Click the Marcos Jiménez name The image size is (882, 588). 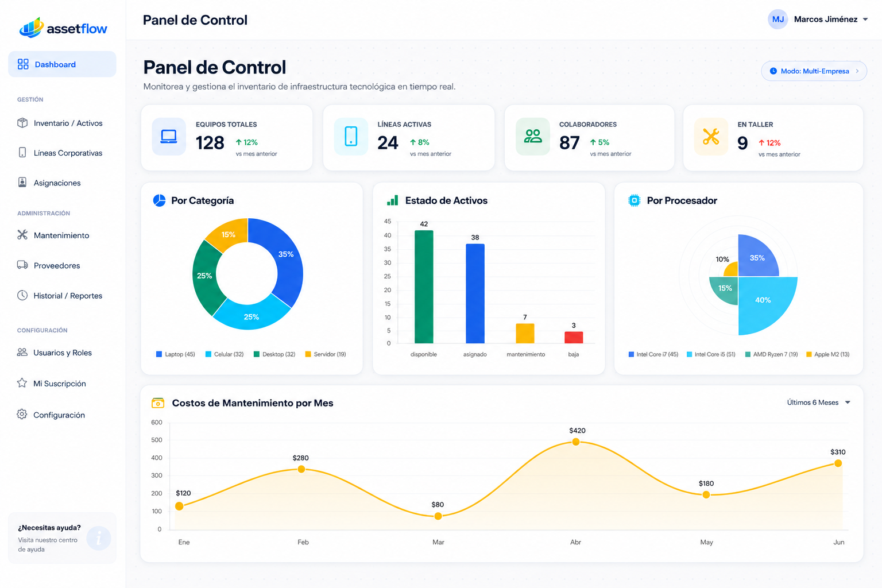click(x=825, y=20)
